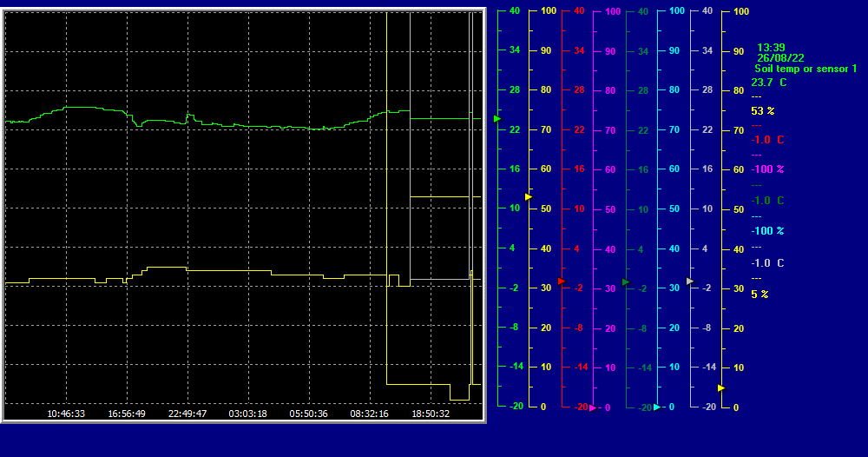Screen dimensions: 868x457
Task: Click the magenta arrow marker at scale bottom
Action: (x=593, y=407)
